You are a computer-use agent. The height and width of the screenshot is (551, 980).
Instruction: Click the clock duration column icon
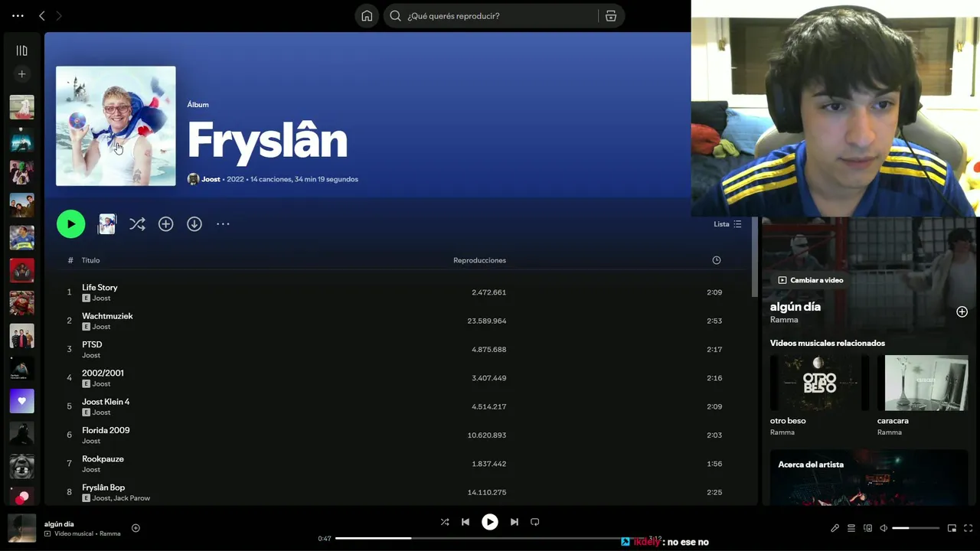coord(717,260)
